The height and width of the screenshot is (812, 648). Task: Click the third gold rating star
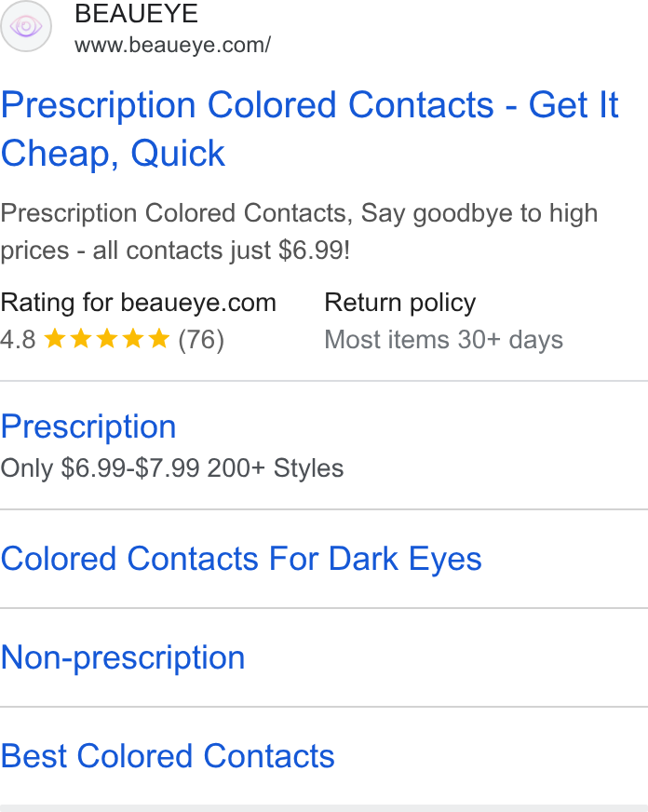coord(107,339)
